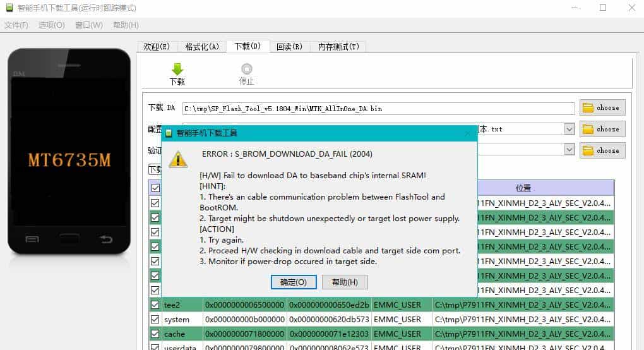
Task: Switch to the Download (D) tab
Action: point(247,46)
